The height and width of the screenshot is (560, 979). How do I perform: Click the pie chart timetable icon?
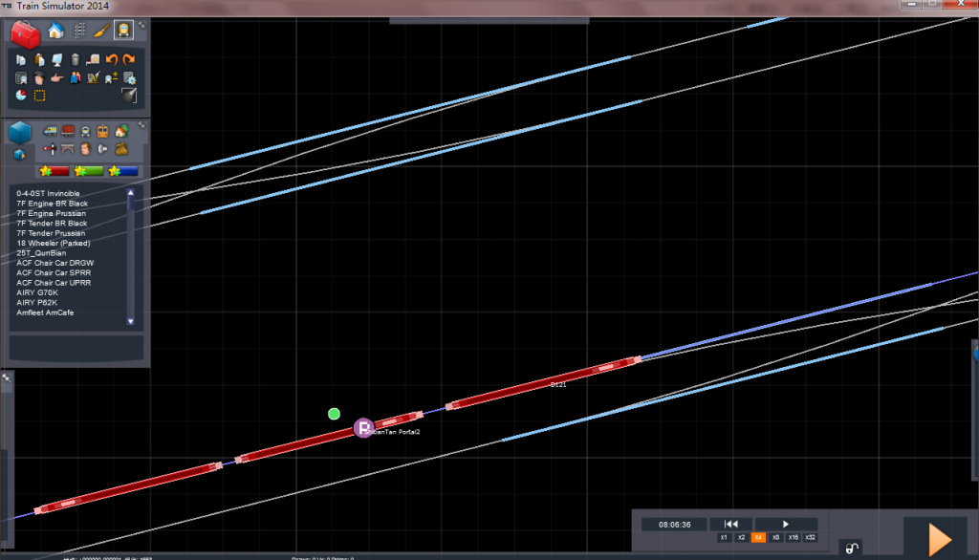21,95
